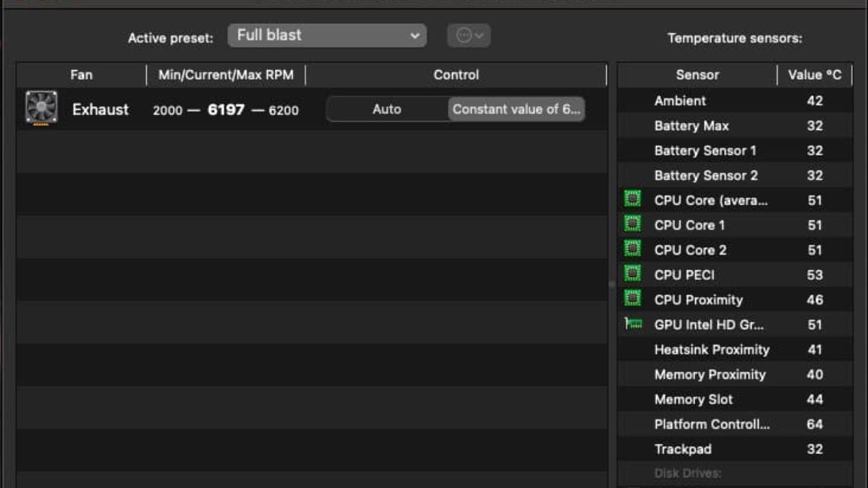
Task: Click the CPU Core 1 chip icon
Action: point(633,224)
